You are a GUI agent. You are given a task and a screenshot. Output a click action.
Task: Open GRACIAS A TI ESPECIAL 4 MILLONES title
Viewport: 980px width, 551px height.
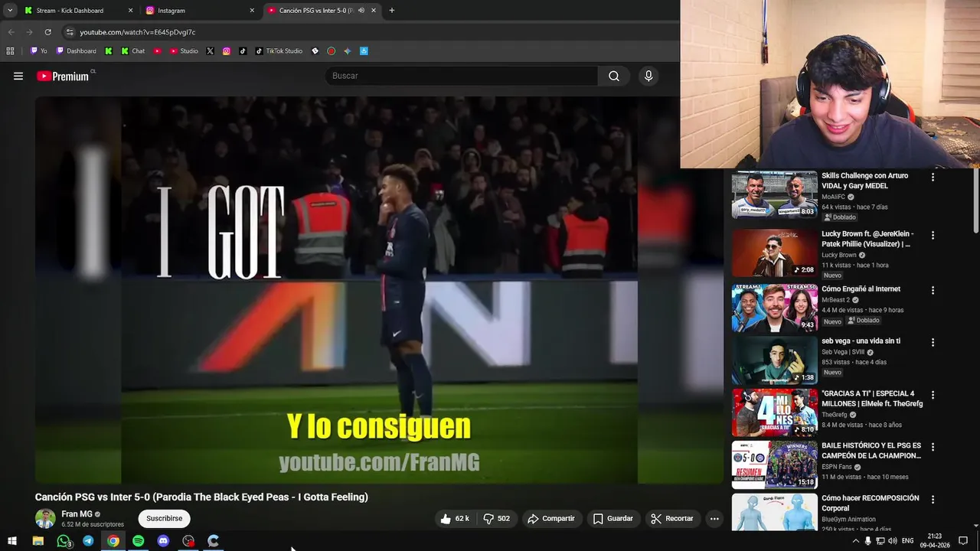pos(872,399)
